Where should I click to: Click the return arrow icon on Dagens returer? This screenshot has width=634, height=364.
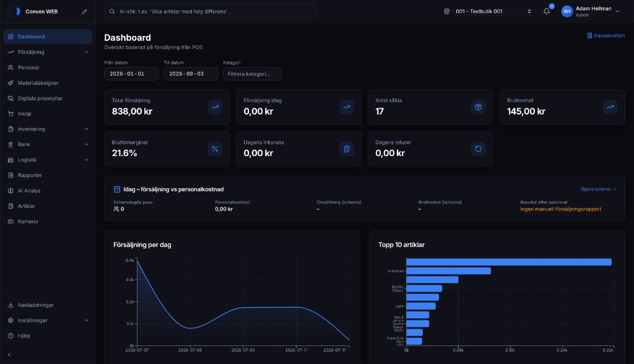click(x=479, y=149)
